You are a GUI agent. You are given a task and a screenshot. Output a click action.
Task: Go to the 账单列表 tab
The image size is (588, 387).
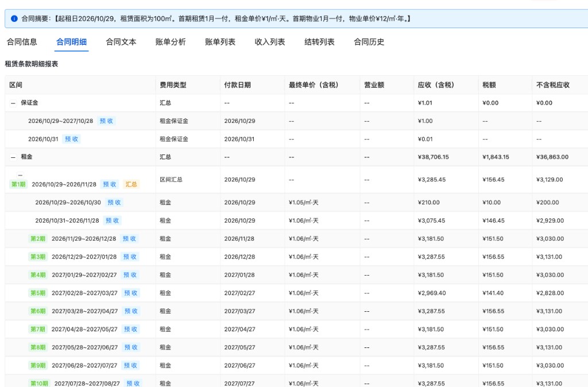(220, 42)
